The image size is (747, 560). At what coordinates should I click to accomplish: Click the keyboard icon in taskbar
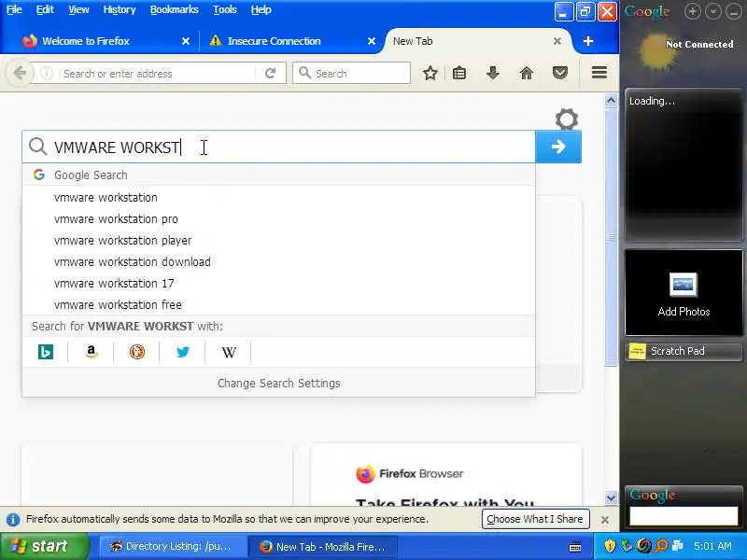pyautogui.click(x=575, y=547)
